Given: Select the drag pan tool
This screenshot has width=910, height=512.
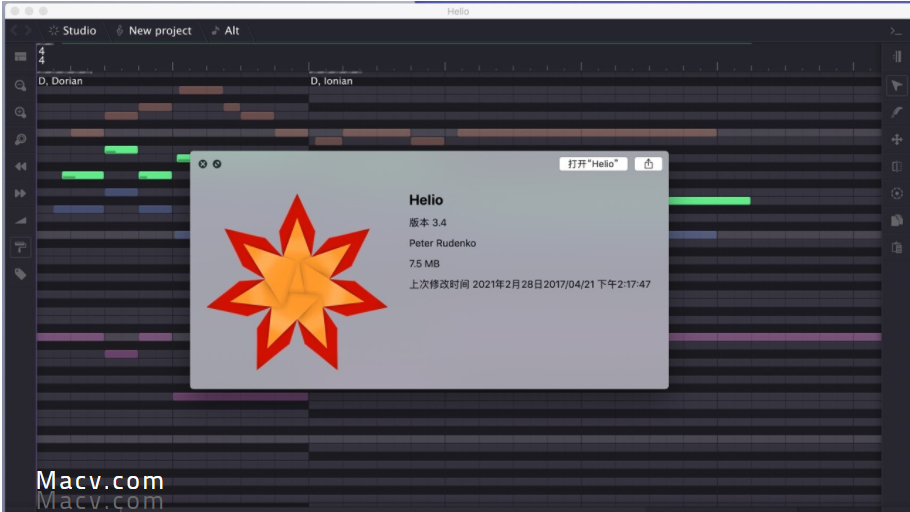Looking at the screenshot, I should pos(897,139).
